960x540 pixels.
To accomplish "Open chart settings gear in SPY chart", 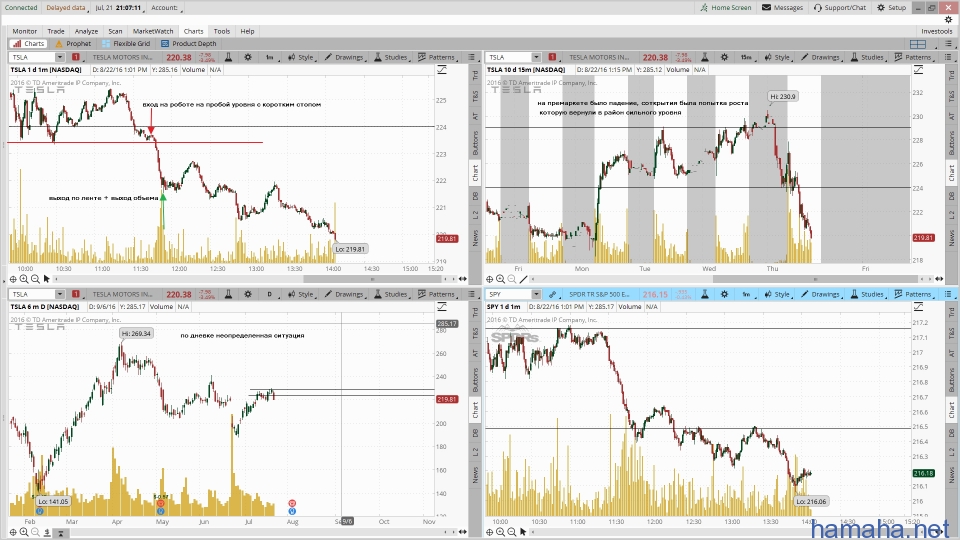I will point(724,294).
